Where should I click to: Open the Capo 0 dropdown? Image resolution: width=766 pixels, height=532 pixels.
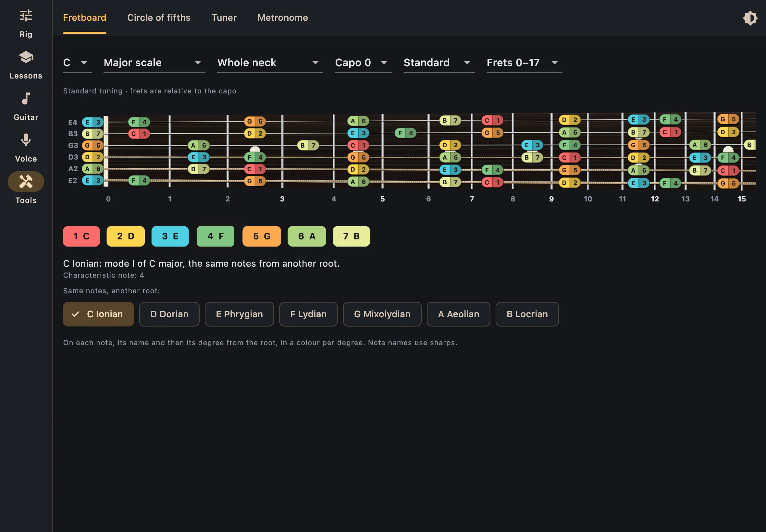point(363,63)
